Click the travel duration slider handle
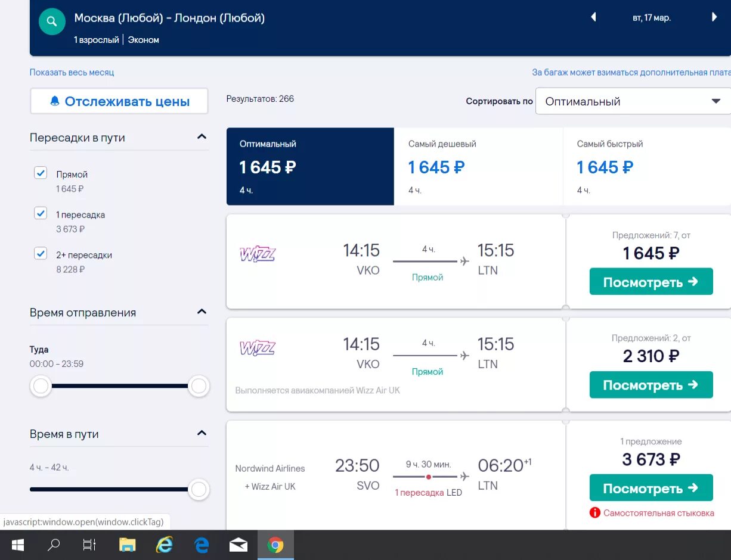 (x=199, y=490)
